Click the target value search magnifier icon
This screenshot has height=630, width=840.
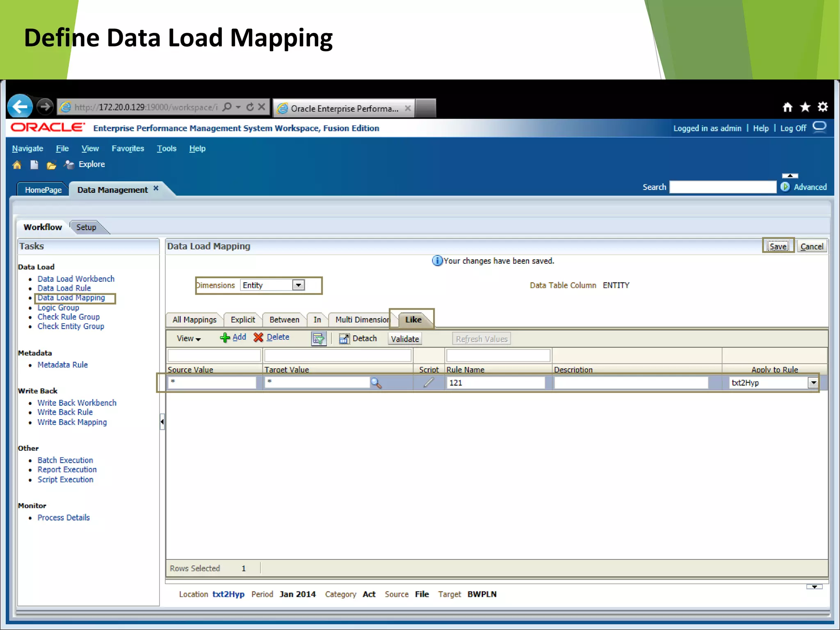(x=376, y=383)
